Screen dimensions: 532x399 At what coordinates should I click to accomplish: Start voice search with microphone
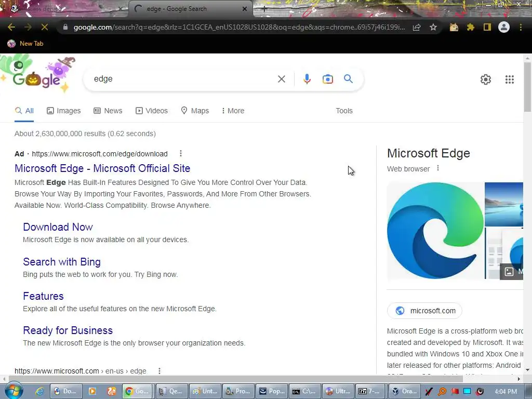307,79
